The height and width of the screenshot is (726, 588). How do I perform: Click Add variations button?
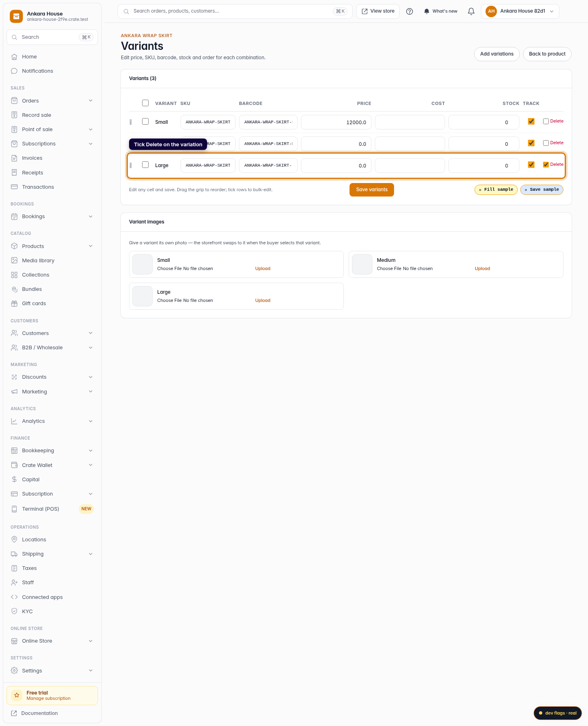497,54
